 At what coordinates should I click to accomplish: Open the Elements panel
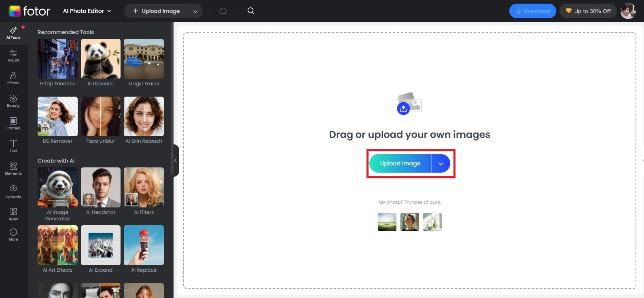point(13,169)
